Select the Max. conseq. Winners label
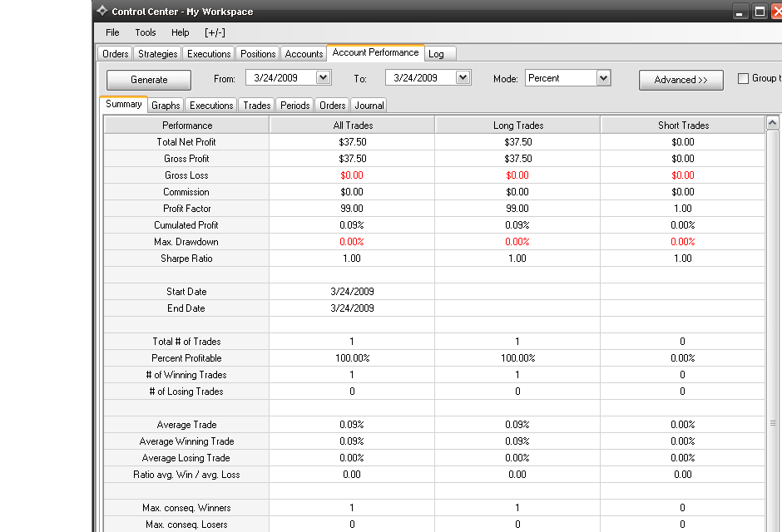Viewport: 782px width, 532px height. tap(186, 508)
